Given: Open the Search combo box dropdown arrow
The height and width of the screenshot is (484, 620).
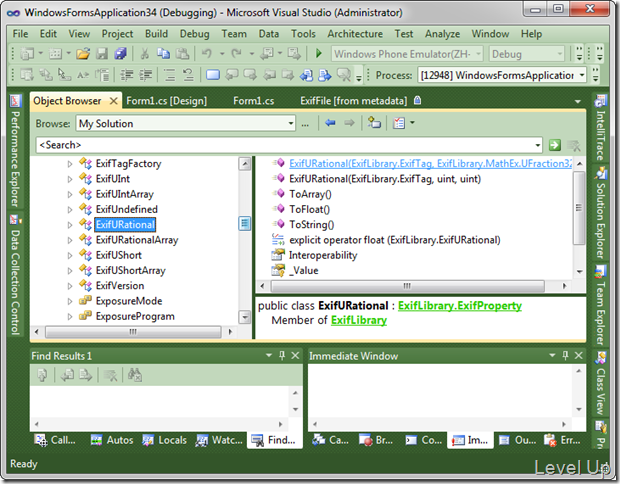Looking at the screenshot, I should pyautogui.click(x=538, y=145).
